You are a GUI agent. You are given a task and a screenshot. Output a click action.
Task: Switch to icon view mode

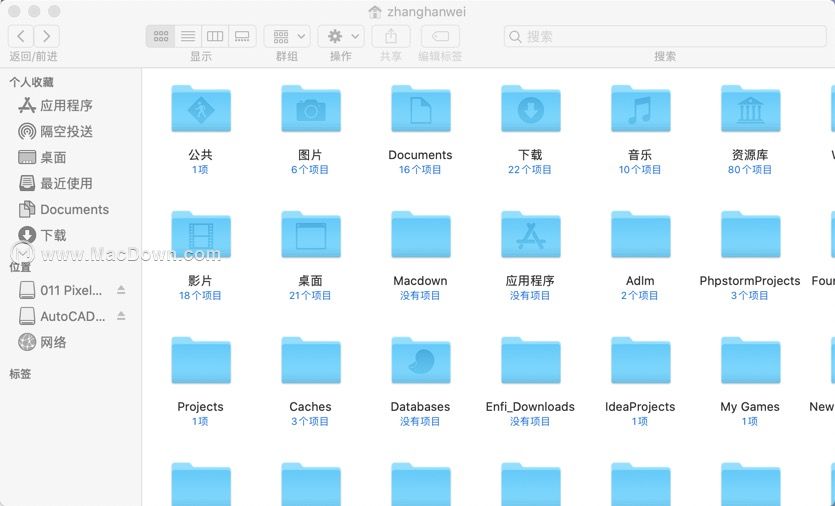click(160, 36)
